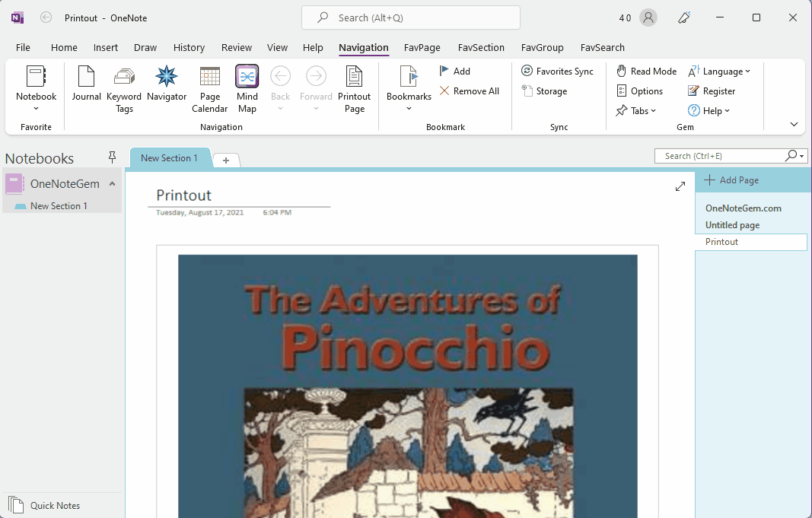Viewport: 812px width, 518px height.
Task: Click the page date Tuesday, August 17, 2021
Action: (x=200, y=212)
